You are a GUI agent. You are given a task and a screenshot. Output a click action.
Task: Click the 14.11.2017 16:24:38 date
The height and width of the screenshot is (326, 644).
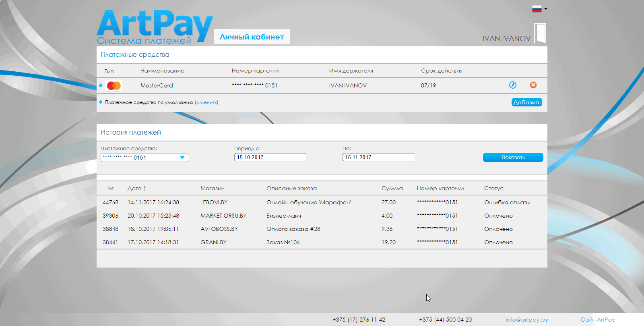tap(153, 202)
